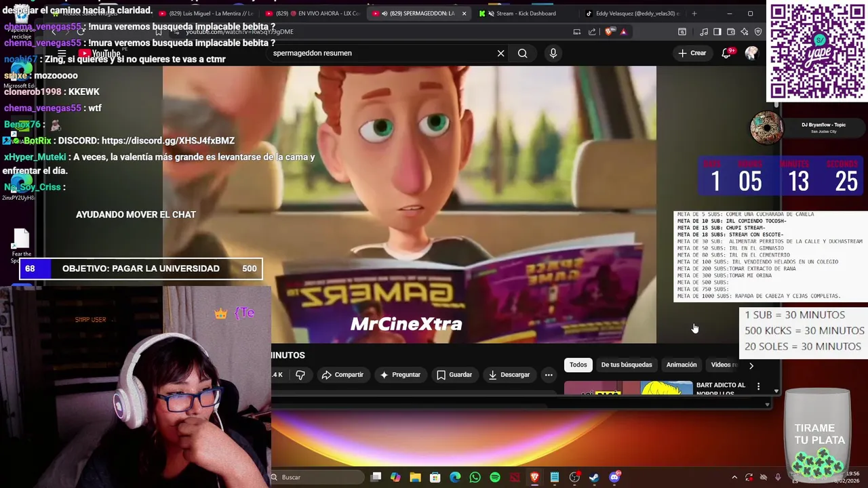Image resolution: width=868 pixels, height=488 pixels.
Task: Open Microsoft Store from the taskbar
Action: pyautogui.click(x=435, y=477)
